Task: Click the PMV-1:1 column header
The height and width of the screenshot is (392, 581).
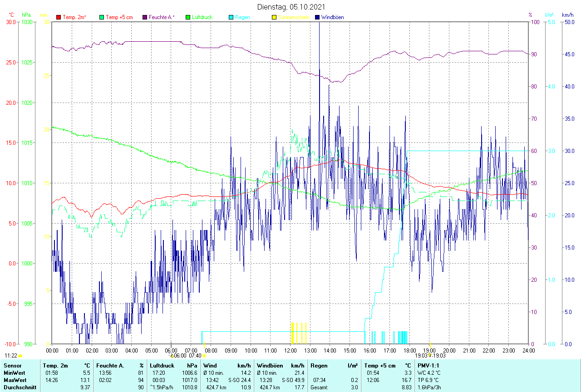Action: 428,366
